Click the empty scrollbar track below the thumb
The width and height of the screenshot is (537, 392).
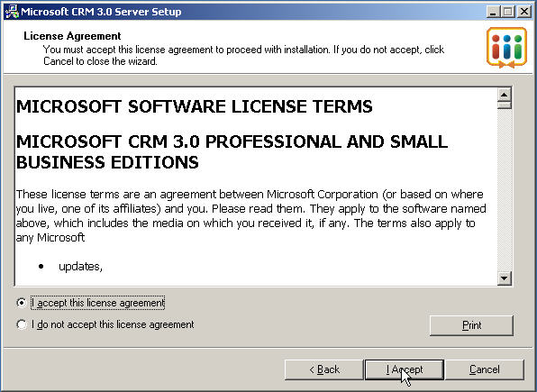click(x=505, y=190)
